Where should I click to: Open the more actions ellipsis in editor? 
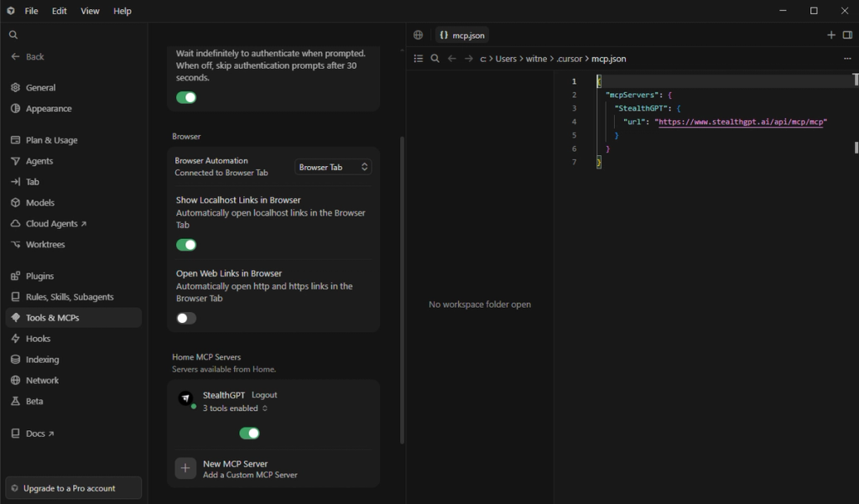(847, 59)
